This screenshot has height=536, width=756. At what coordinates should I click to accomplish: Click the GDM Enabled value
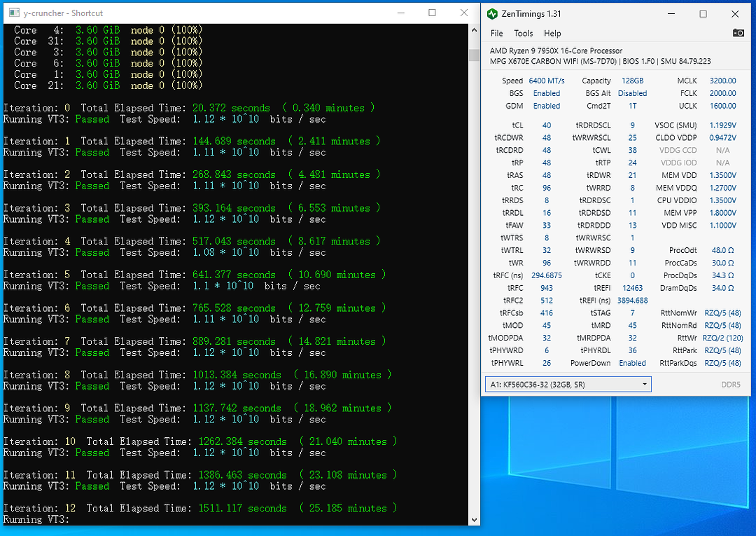coord(546,106)
